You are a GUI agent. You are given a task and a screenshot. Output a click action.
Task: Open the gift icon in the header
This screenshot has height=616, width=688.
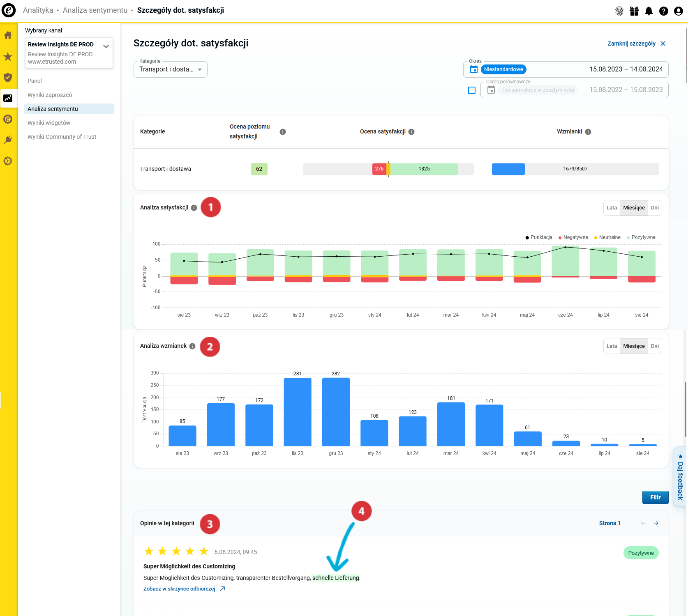click(634, 11)
